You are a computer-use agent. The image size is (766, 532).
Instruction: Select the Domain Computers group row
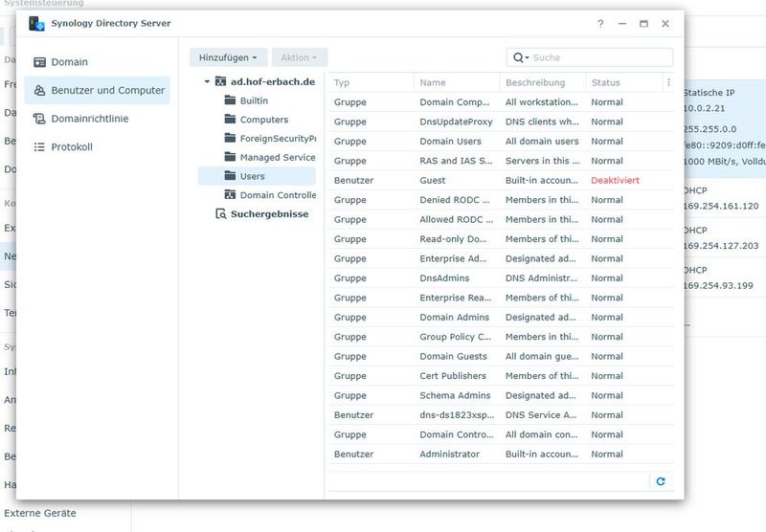pos(502,102)
